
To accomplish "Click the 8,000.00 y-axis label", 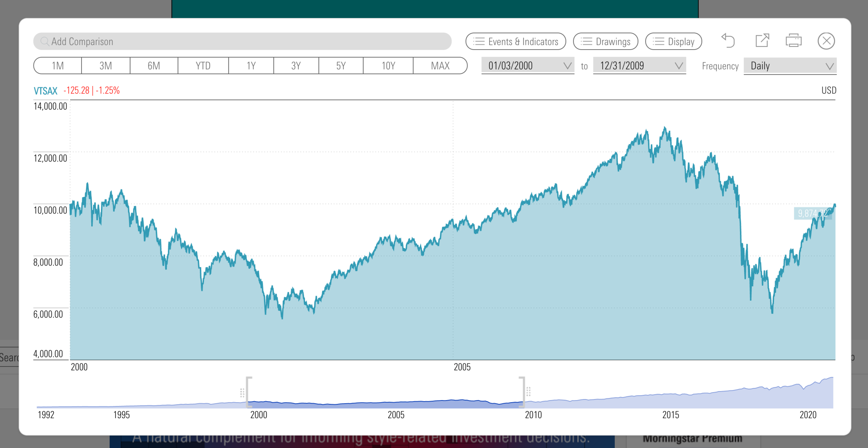I will click(x=48, y=262).
